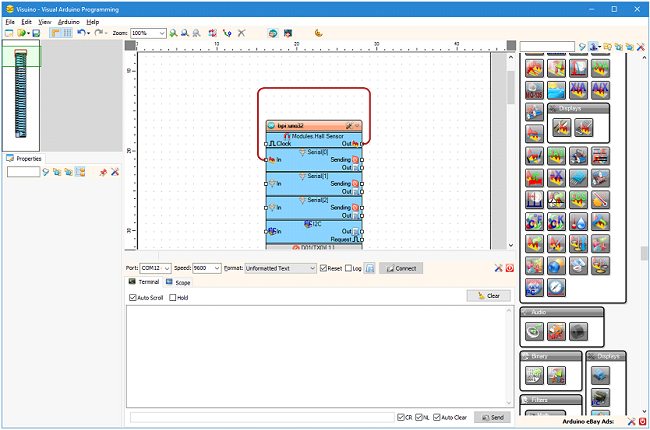Open the wizard hat filter dropdown in palette
Viewport: 650px width, 430px height.
coord(600,47)
